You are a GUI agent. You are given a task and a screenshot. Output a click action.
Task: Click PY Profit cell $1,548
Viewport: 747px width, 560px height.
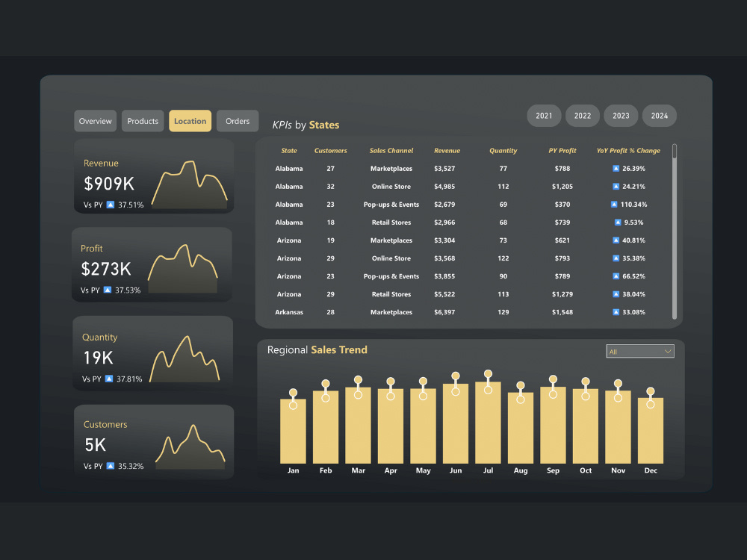point(562,312)
